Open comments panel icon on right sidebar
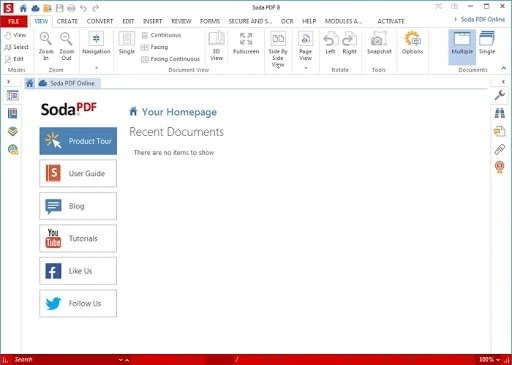Viewport: 512px width, 365px height. [499, 131]
